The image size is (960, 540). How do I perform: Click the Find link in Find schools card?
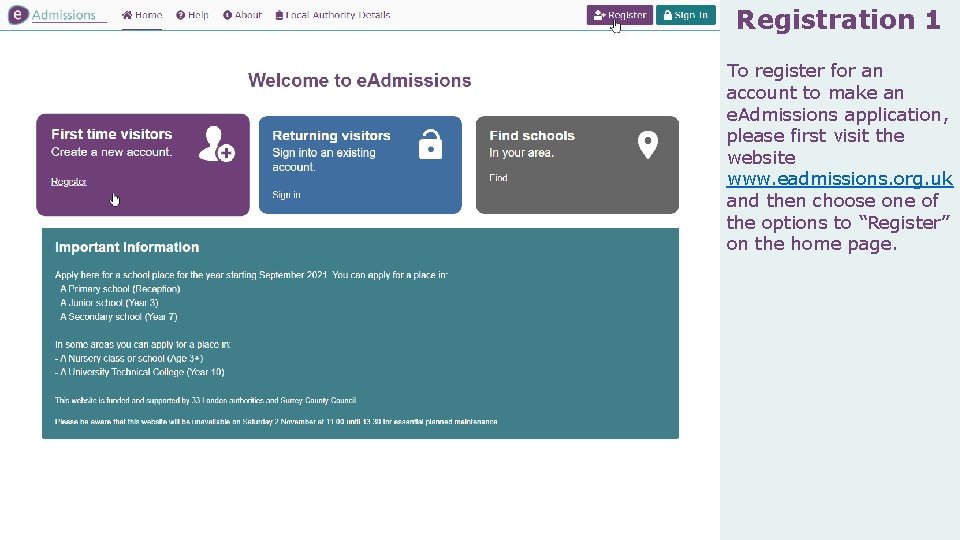coord(498,178)
